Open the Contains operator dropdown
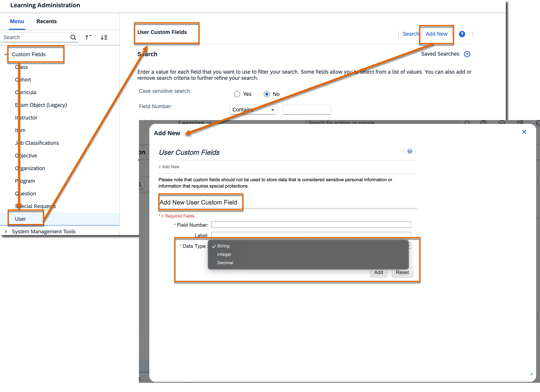 pos(253,110)
